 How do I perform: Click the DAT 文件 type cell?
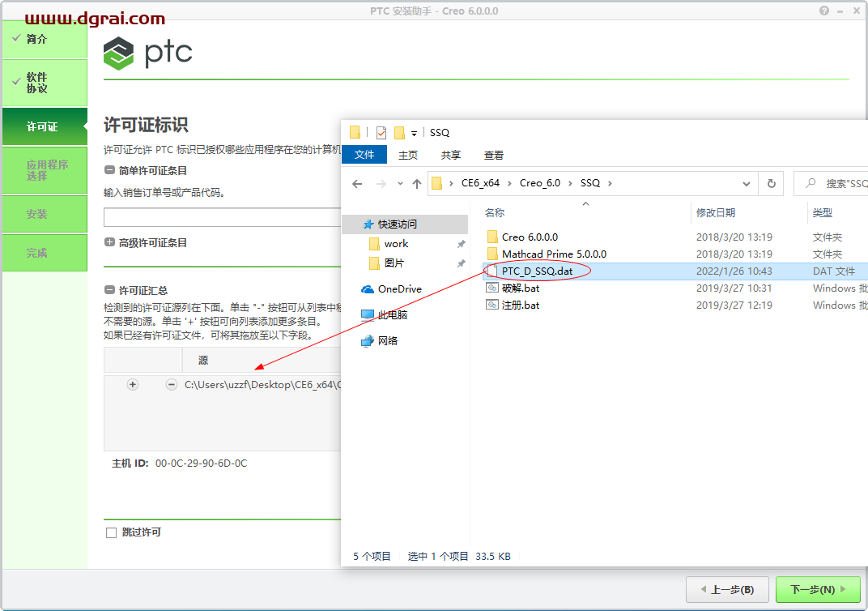834,271
